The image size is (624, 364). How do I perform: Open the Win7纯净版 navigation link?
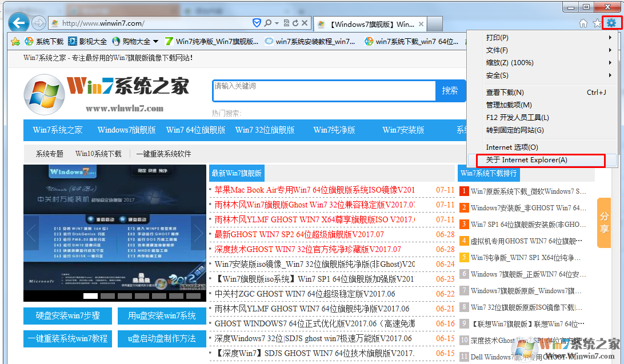click(334, 130)
